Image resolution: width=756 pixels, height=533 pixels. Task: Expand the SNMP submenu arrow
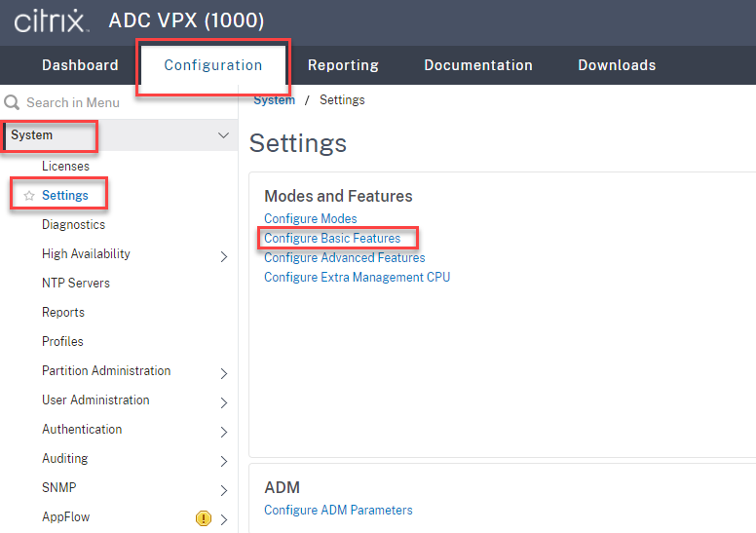pyautogui.click(x=223, y=490)
